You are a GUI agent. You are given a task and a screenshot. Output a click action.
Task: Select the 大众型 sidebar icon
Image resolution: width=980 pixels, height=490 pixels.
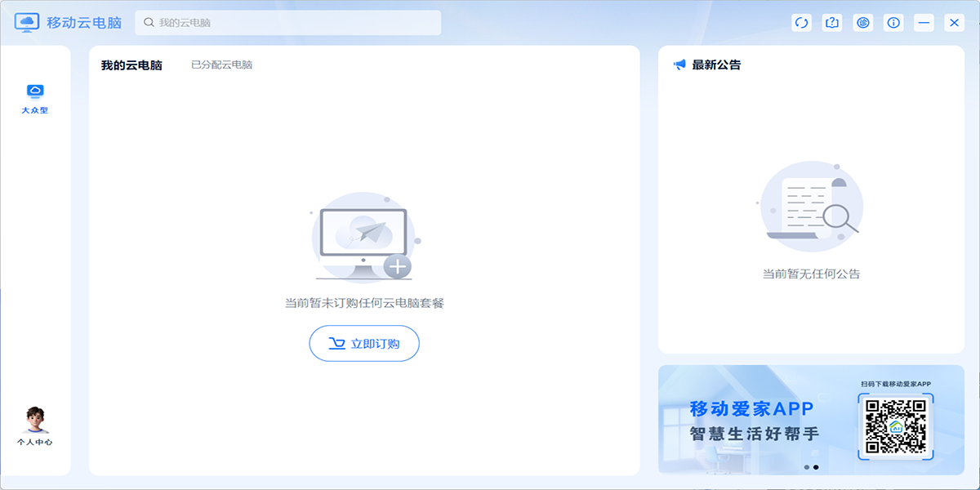[35, 98]
